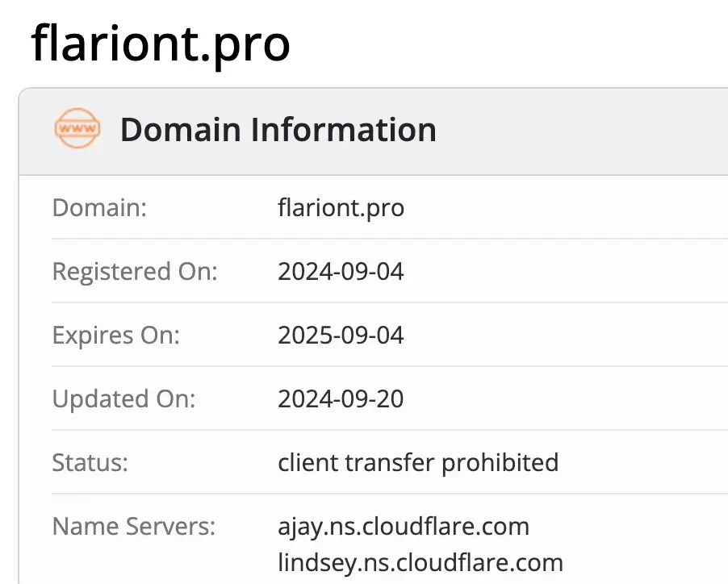Click the flariont.pro page title

pos(161,44)
